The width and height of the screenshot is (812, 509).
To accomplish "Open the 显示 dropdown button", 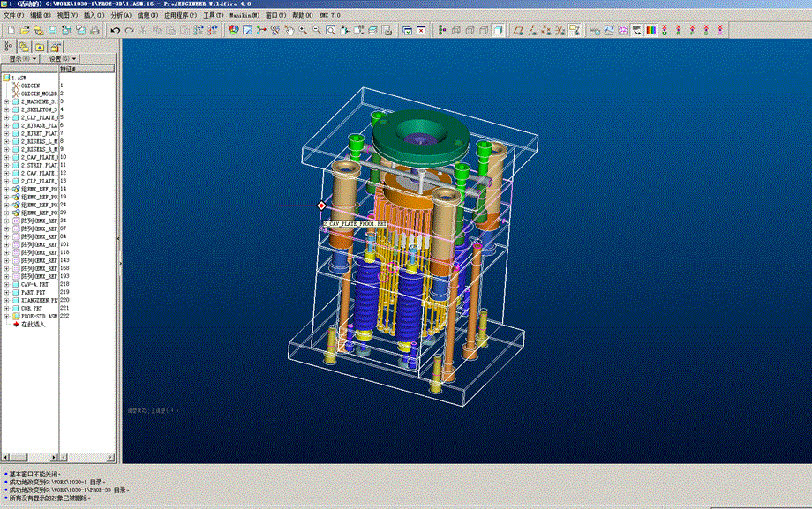I will pyautogui.click(x=22, y=59).
